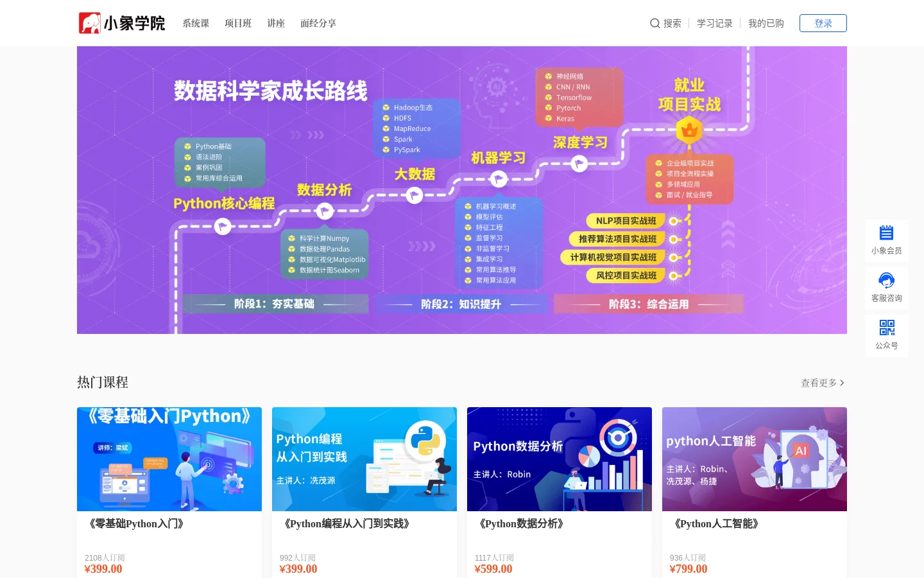
Task: Click the 936人订阅 subscriber count
Action: pyautogui.click(x=688, y=557)
